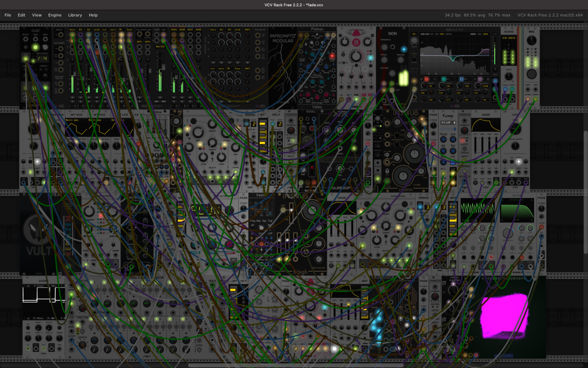The image size is (588, 368).
Task: Mute the bass channel strip in MixMaster
Action: 72,97
